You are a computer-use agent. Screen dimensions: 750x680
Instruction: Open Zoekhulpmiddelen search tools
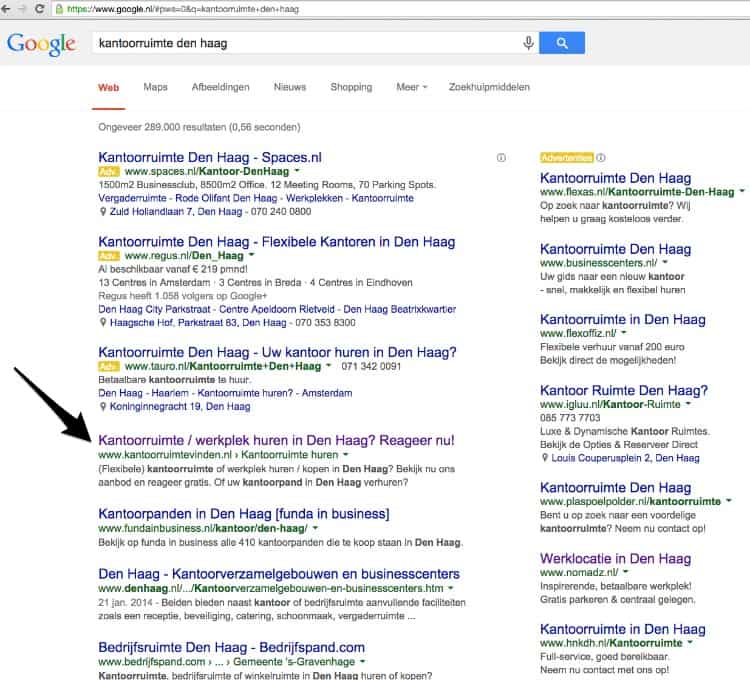coord(489,87)
